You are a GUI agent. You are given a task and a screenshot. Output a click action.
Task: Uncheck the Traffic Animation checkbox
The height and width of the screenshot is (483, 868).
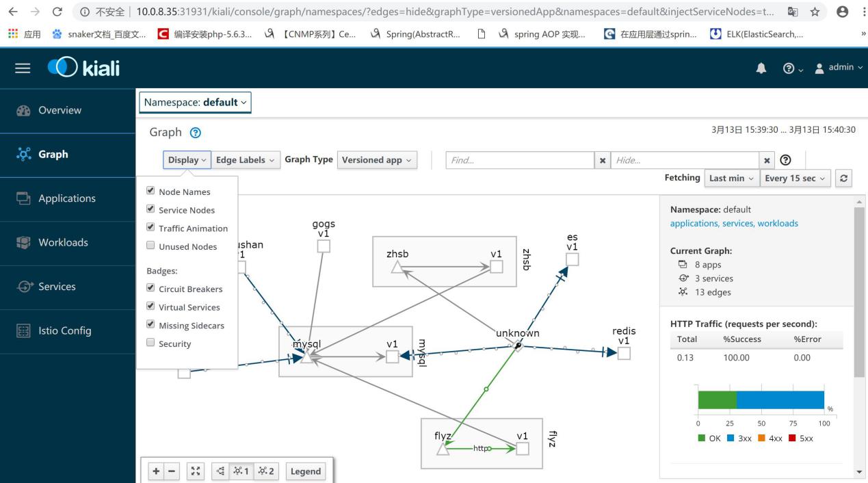click(x=150, y=228)
